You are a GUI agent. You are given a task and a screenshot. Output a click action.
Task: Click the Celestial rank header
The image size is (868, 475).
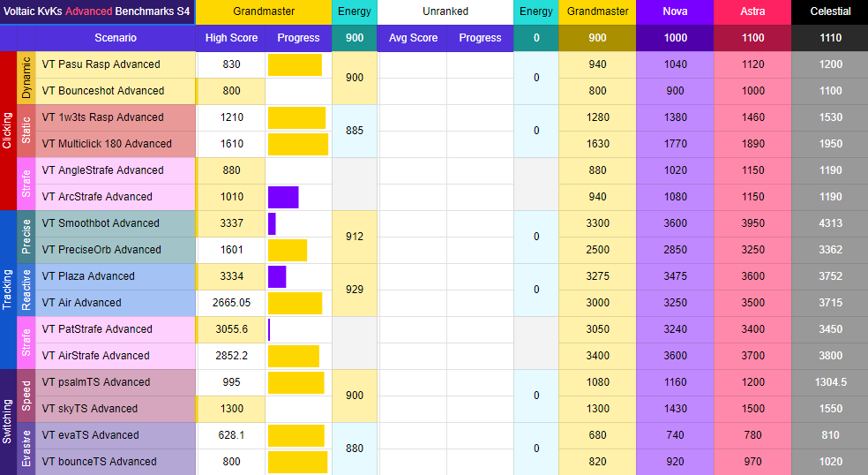coord(830,11)
